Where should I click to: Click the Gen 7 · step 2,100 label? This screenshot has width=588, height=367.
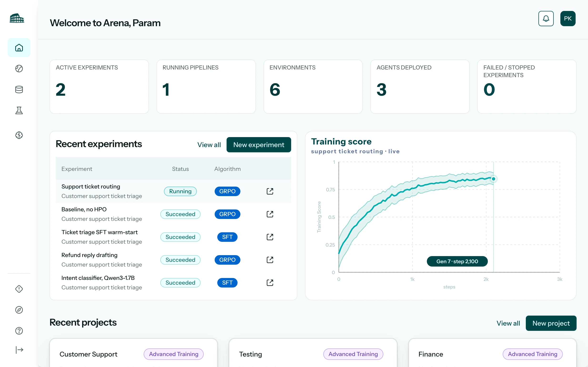(x=457, y=261)
